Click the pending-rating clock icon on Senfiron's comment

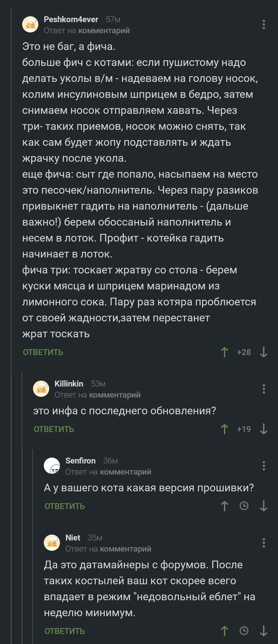point(243,506)
